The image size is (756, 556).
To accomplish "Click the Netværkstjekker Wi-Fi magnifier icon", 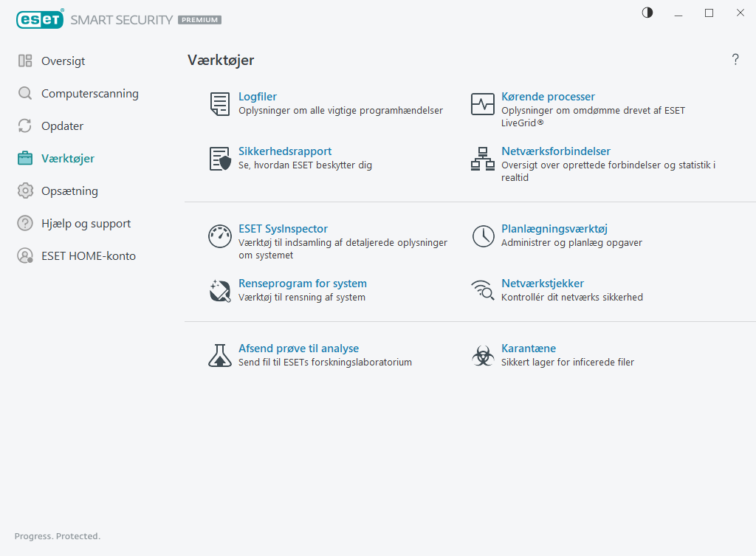I will (482, 291).
